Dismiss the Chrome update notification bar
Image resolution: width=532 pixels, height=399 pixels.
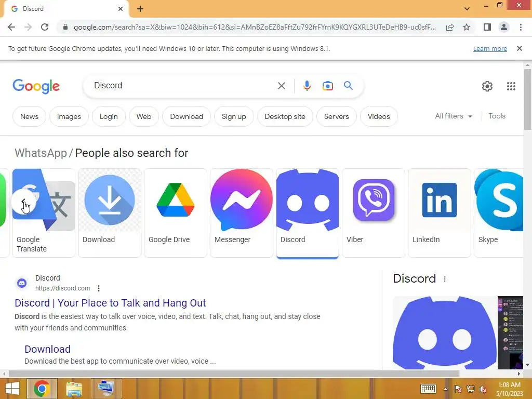coord(519,48)
